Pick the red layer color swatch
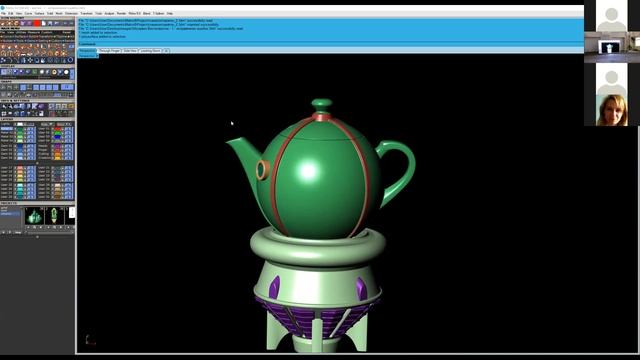The width and height of the screenshot is (640, 360). tap(58, 129)
